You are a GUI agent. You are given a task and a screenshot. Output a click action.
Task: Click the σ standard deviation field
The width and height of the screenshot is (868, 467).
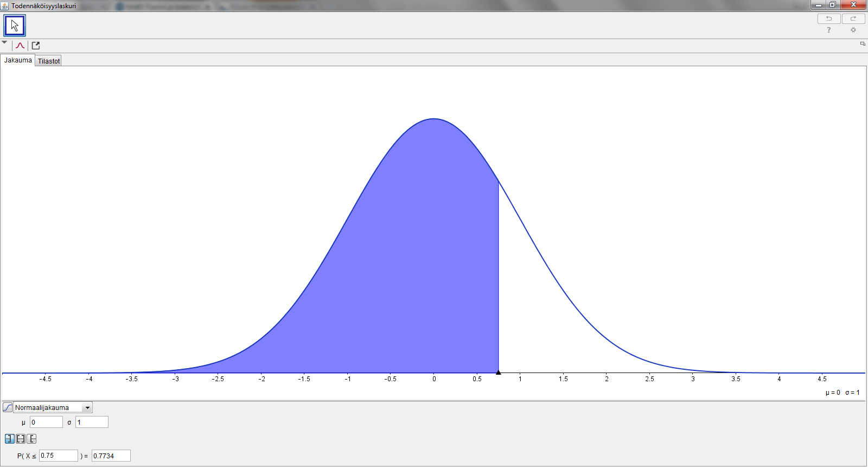pos(92,422)
